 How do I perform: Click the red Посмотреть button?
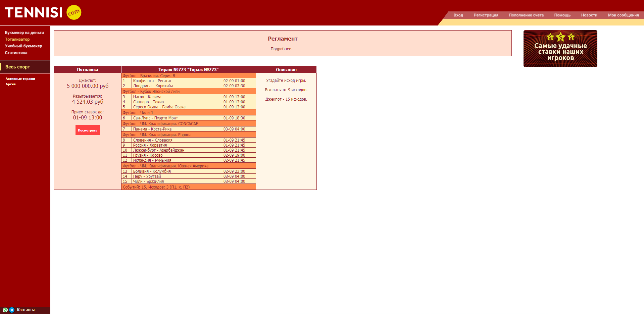pos(88,130)
